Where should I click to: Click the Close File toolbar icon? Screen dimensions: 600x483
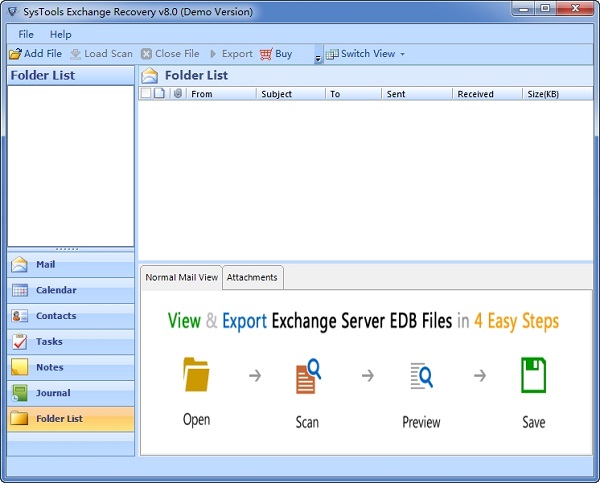(146, 54)
